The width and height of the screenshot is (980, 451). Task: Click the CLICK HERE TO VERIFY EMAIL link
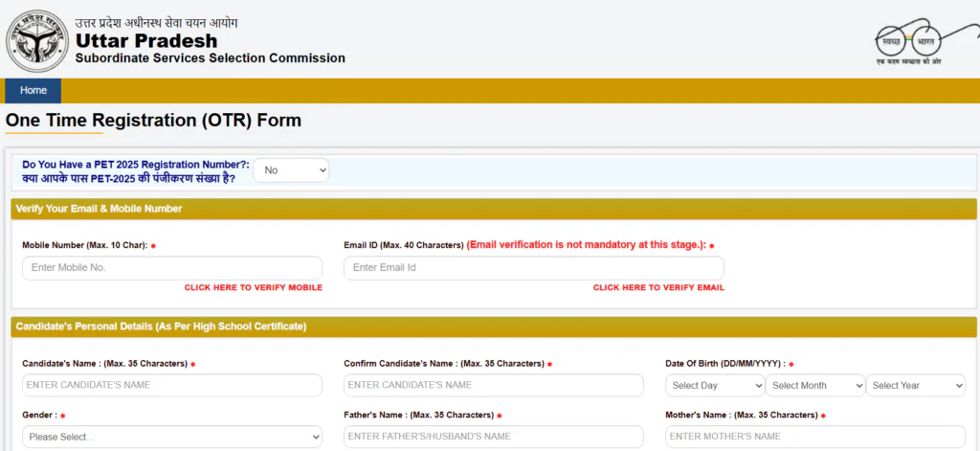pyautogui.click(x=658, y=287)
